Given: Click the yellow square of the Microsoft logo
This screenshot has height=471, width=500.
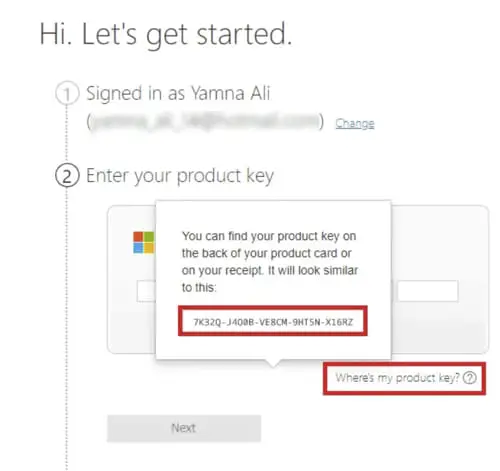Looking at the screenshot, I should [149, 248].
